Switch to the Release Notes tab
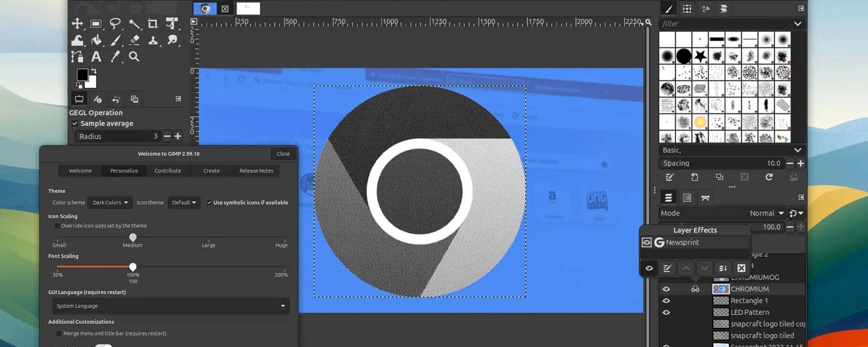Screen dimensions: 868x347 tap(256, 171)
